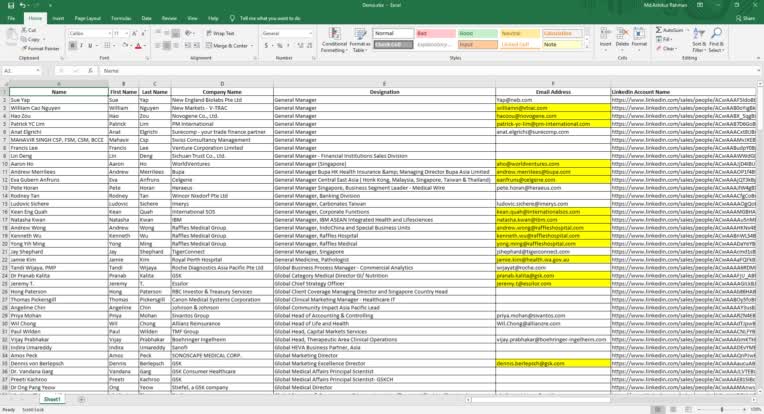
Task: Open the Clear dropdown in Editing
Action: click(666, 48)
